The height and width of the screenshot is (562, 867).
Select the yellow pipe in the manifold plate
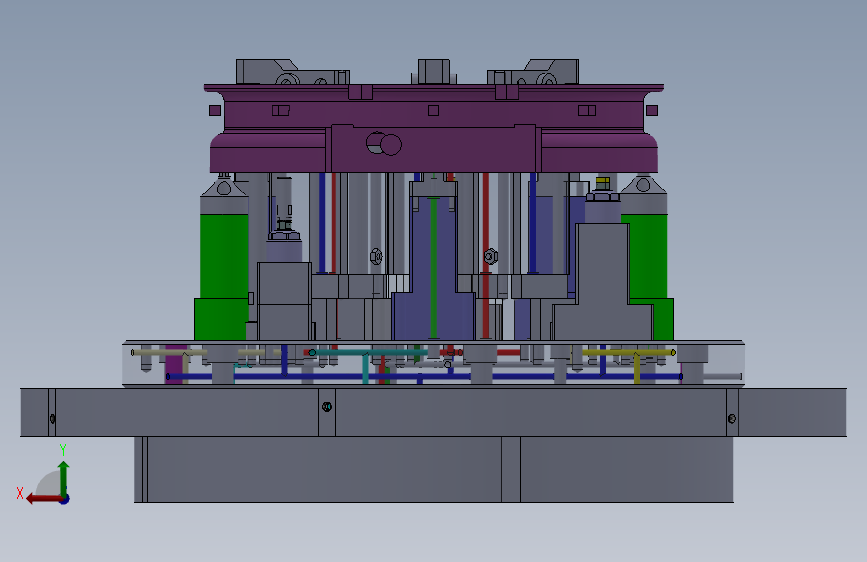click(630, 353)
